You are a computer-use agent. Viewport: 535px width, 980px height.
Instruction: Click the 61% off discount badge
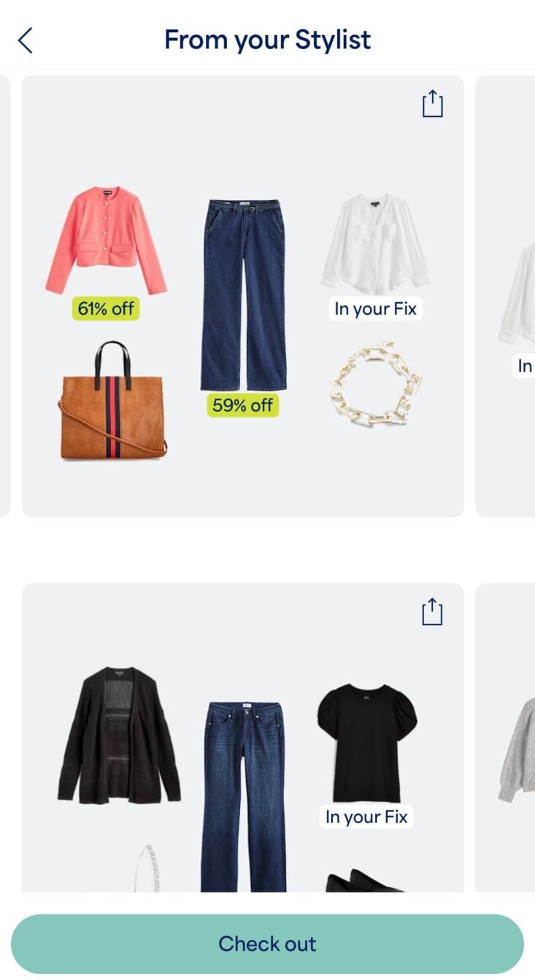106,309
